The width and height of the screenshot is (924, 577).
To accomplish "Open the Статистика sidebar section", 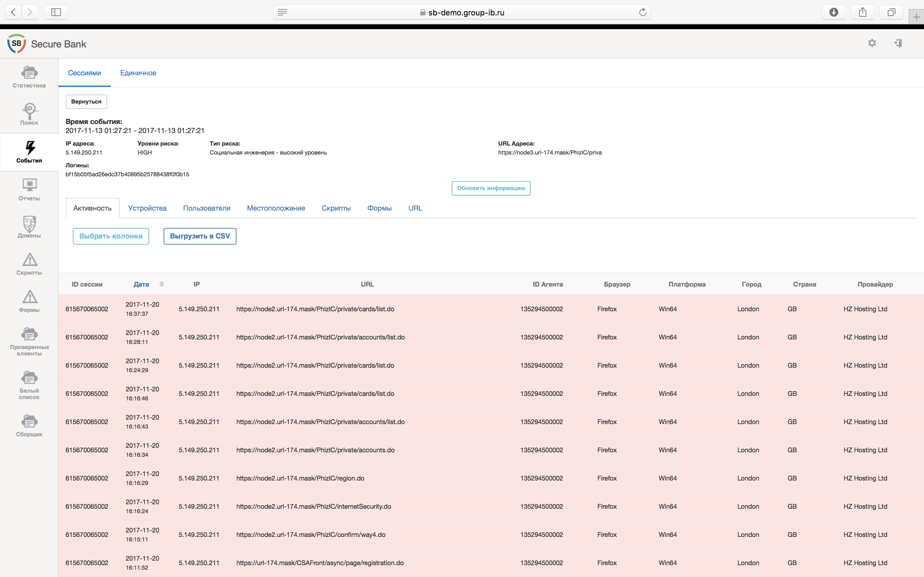I will click(29, 77).
